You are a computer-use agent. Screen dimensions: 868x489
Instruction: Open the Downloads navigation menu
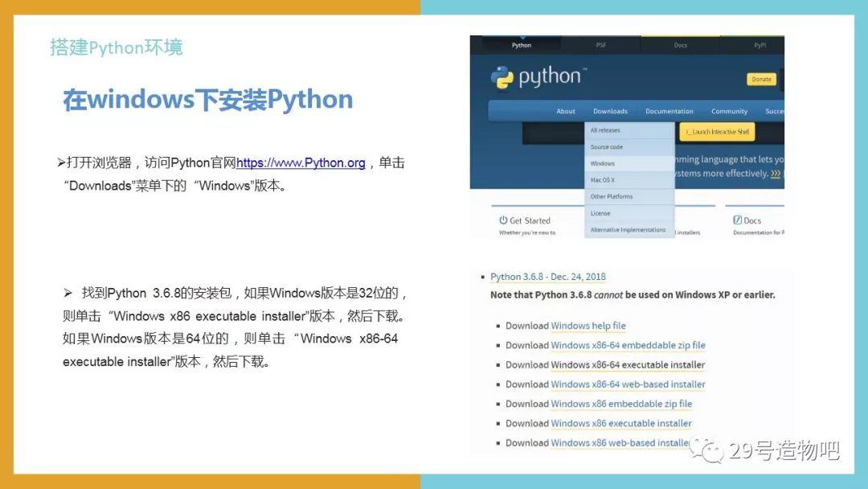(x=610, y=111)
